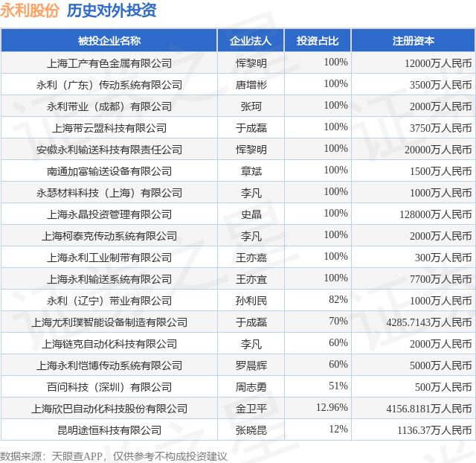Viewport: 476px width, 463px height.
Task: Click legal person 孙利民
Action: coord(251,301)
